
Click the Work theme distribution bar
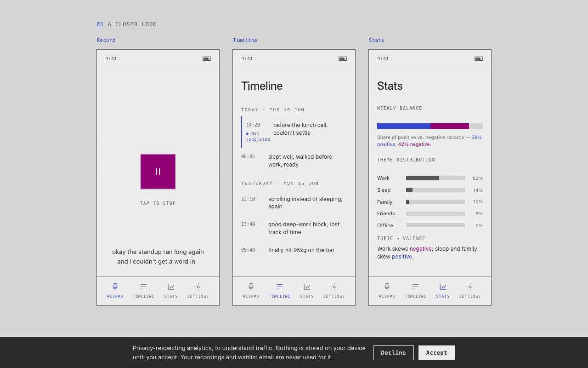pyautogui.click(x=435, y=178)
